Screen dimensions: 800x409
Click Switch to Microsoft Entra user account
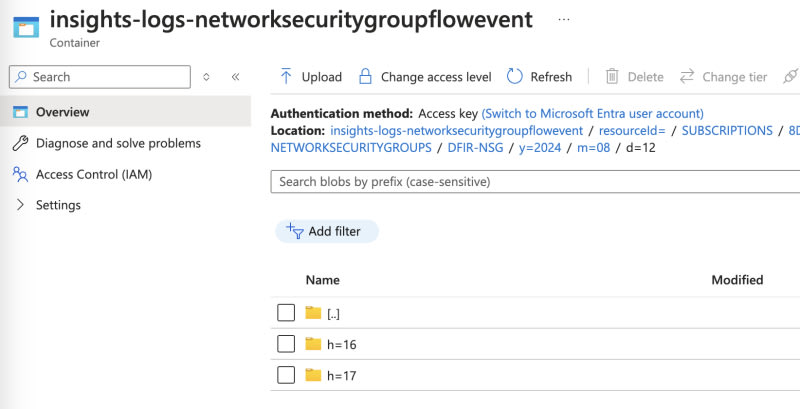pyautogui.click(x=592, y=113)
